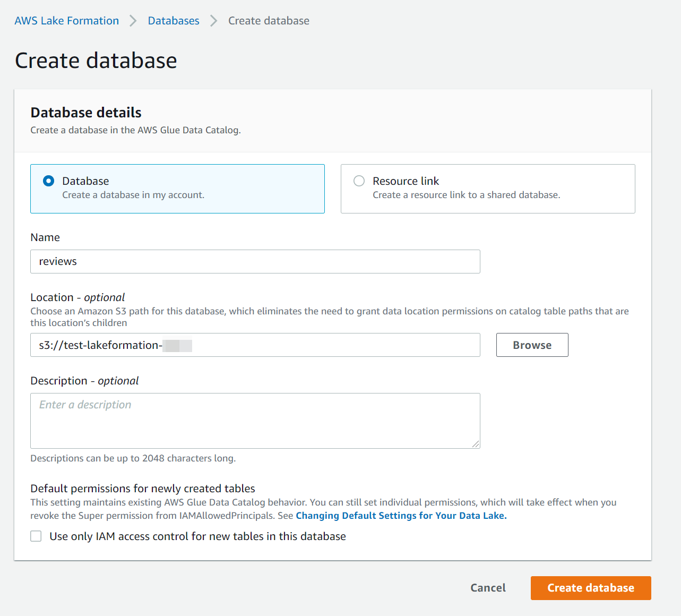Click the Database details section heading
Screen dimensions: 681x616
tap(85, 113)
